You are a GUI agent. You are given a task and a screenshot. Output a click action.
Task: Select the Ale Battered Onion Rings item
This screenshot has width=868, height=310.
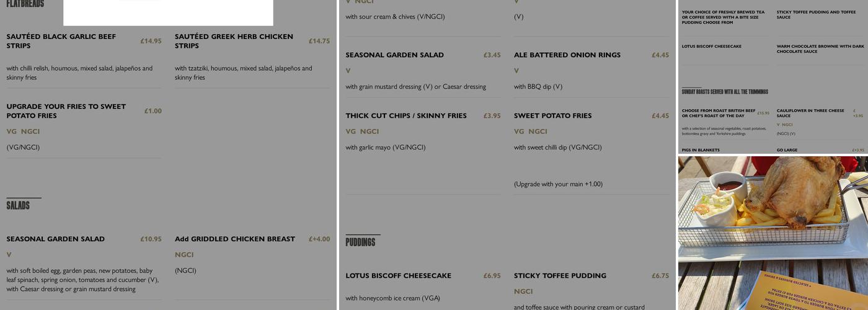567,55
